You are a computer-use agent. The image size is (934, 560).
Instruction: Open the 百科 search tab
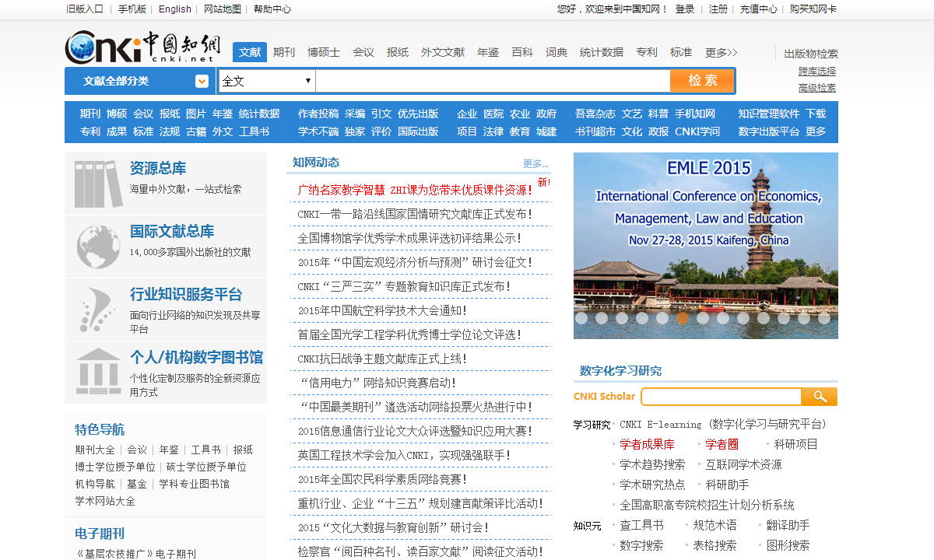point(522,53)
